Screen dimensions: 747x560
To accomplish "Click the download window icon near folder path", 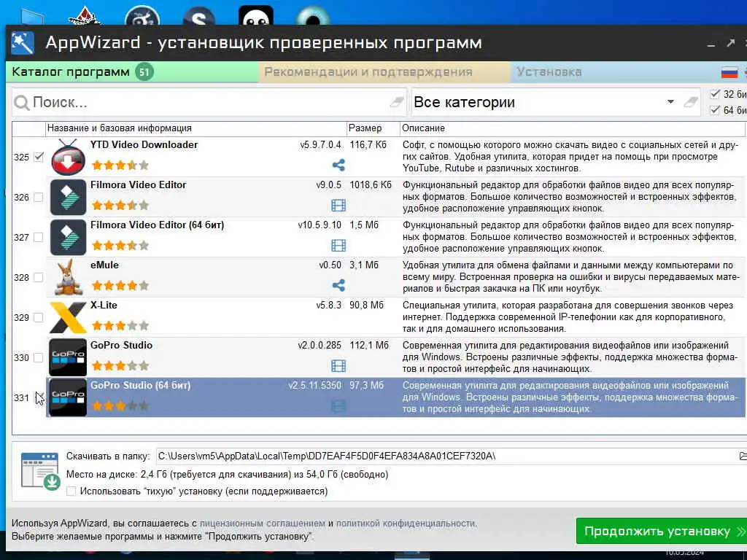I will 40,470.
